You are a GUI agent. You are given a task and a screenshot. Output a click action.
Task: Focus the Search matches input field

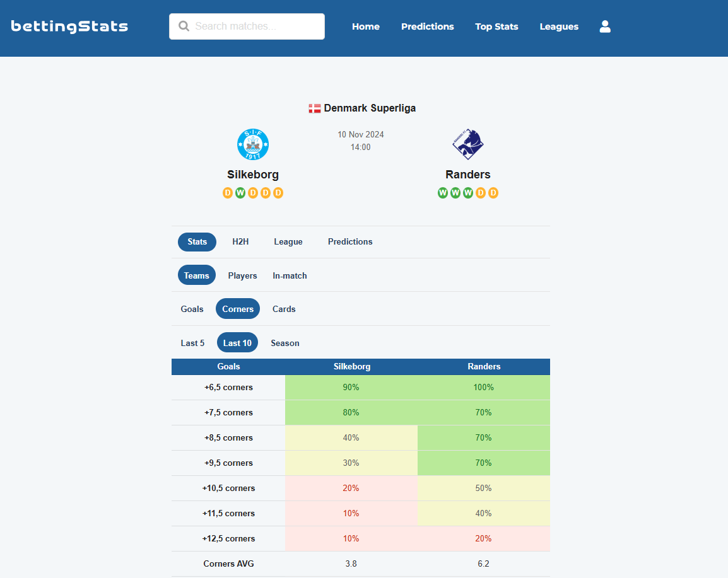click(247, 26)
